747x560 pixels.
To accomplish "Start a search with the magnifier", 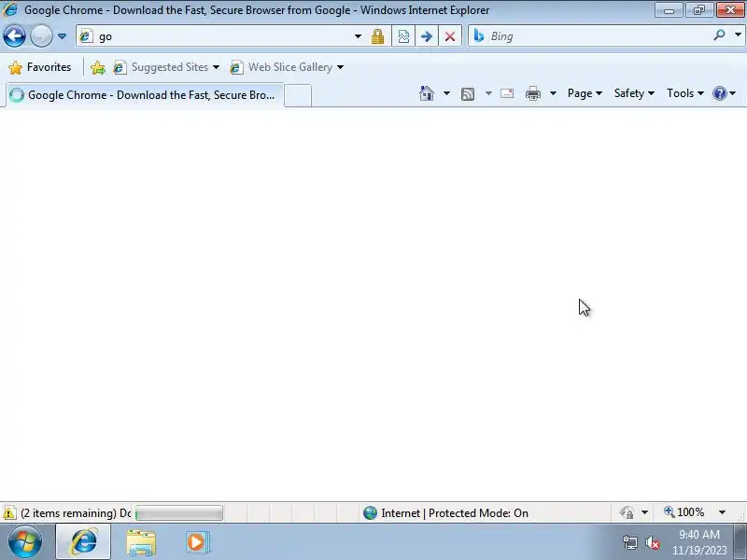I will [x=719, y=35].
